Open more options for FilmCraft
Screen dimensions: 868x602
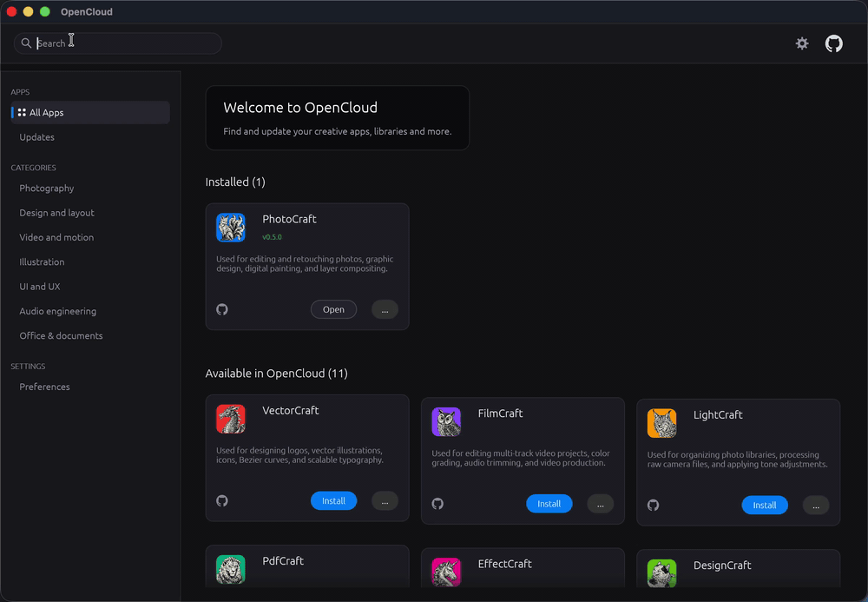600,504
